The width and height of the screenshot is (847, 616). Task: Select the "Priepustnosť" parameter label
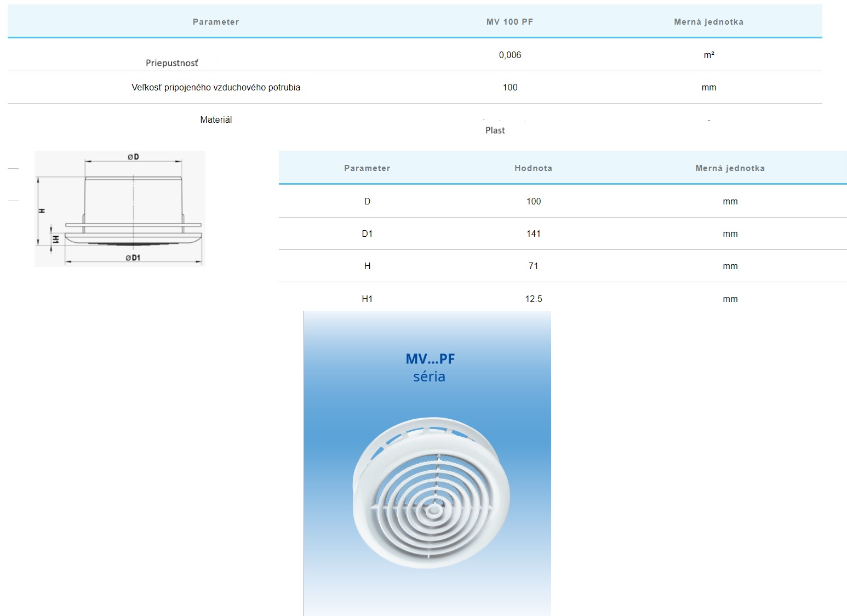point(171,63)
